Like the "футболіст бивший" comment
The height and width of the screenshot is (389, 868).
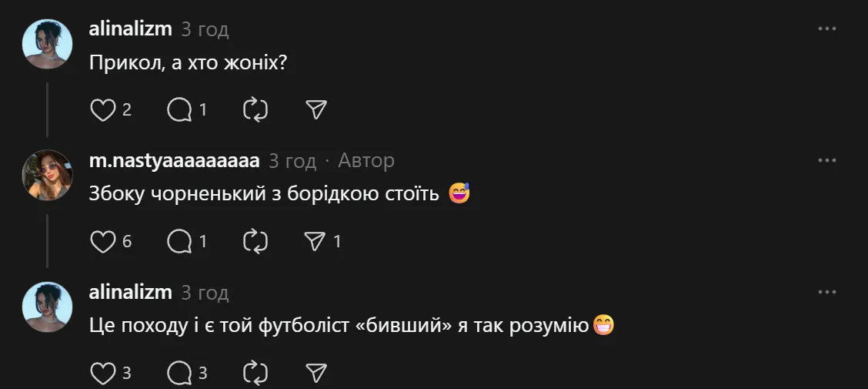coord(102,374)
